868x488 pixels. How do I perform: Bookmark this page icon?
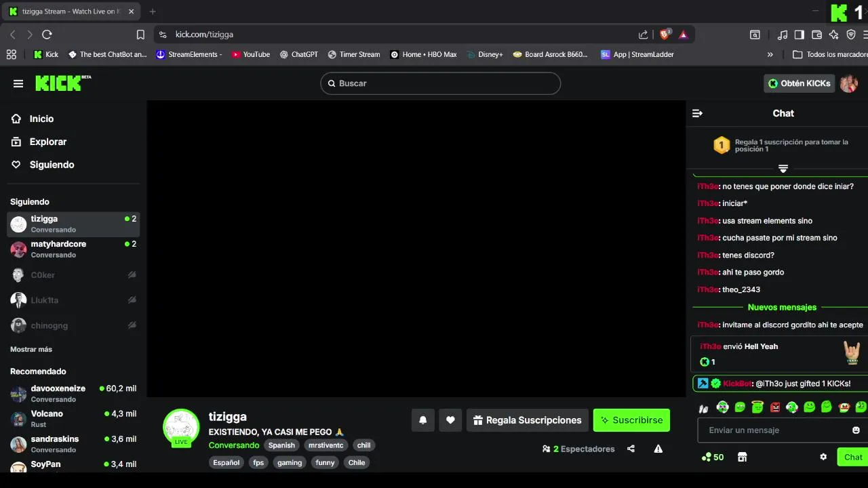pos(140,35)
